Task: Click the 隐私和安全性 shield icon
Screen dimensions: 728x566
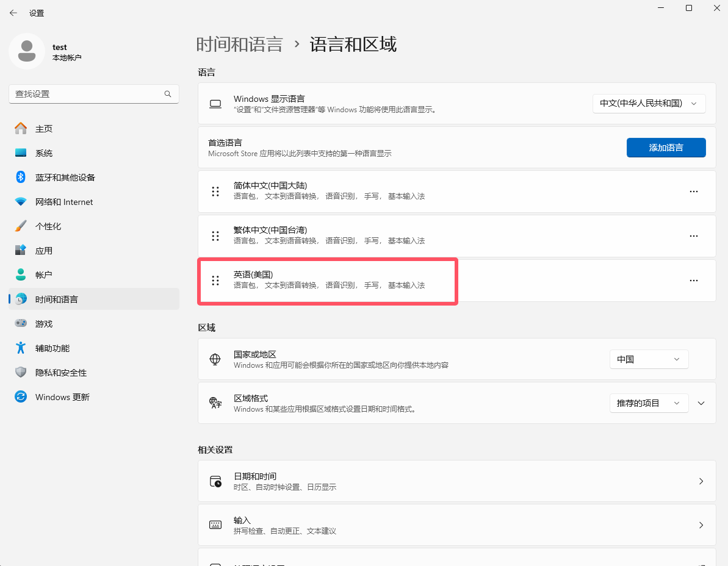Action: 21,372
